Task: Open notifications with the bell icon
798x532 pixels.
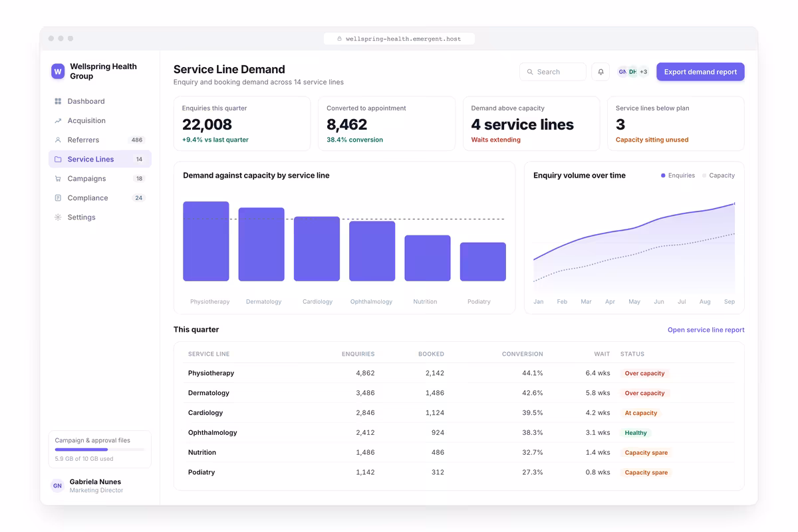Action: (x=600, y=72)
